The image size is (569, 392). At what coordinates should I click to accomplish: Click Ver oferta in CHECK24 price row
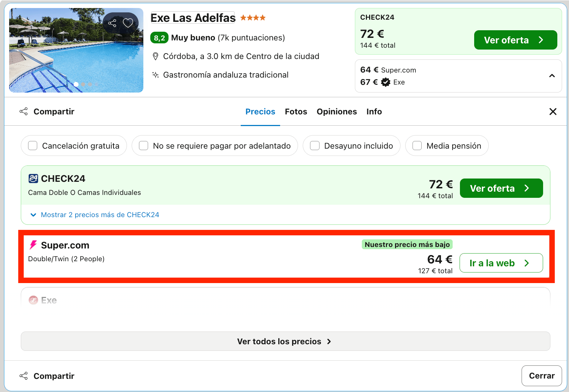pos(502,188)
